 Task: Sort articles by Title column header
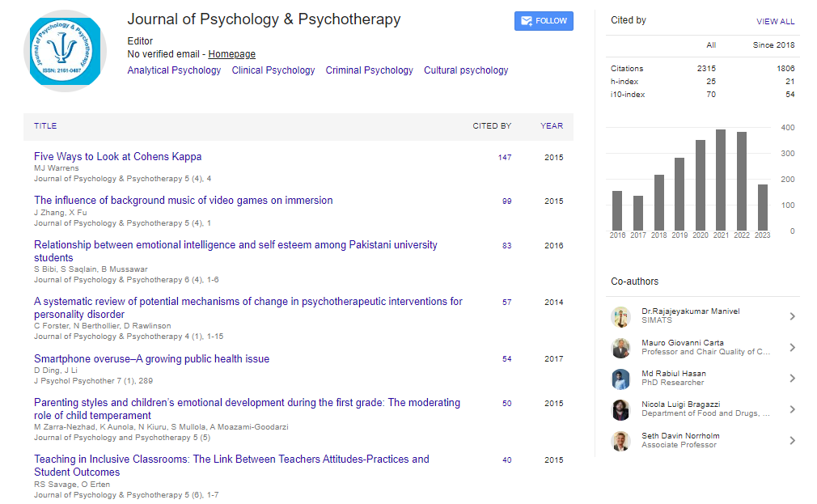(x=45, y=126)
